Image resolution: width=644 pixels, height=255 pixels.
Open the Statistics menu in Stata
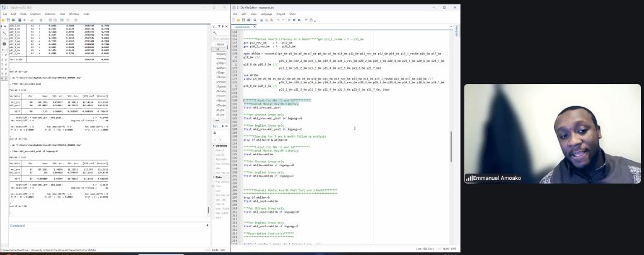click(x=50, y=14)
